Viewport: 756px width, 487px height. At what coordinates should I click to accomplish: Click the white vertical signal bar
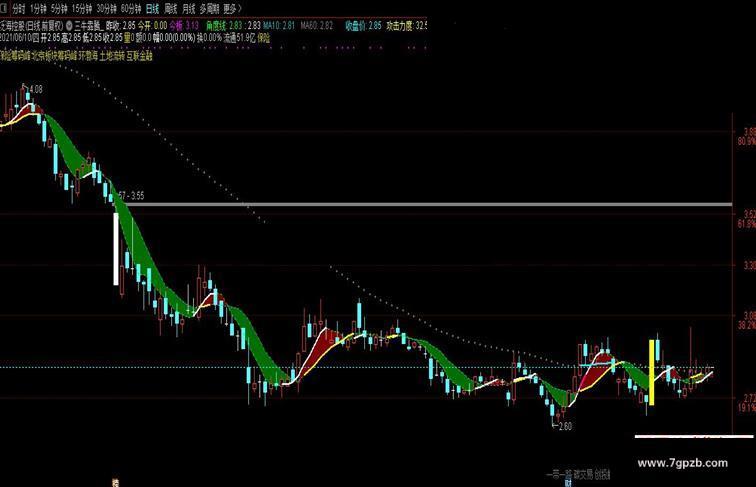click(116, 249)
